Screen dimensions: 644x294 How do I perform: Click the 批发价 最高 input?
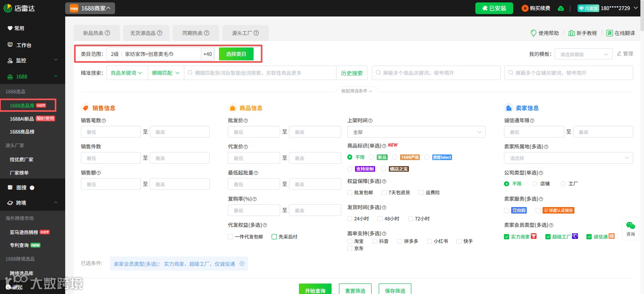coord(315,132)
